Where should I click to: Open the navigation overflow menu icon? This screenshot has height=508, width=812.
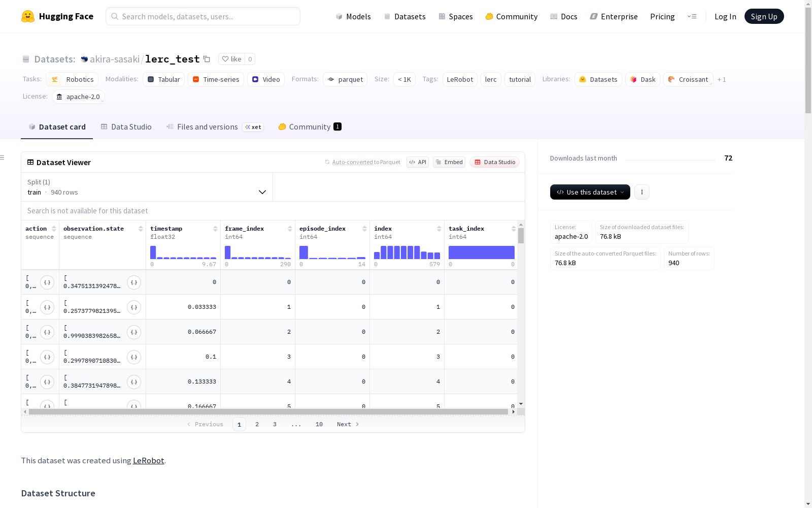click(x=692, y=16)
